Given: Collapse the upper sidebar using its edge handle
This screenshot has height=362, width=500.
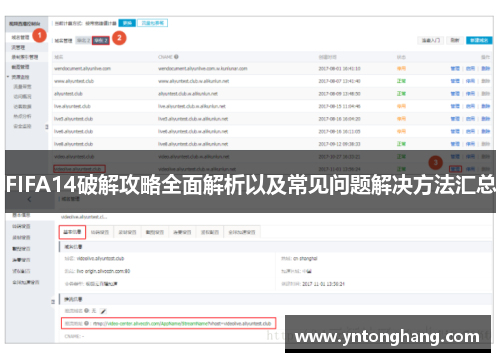Looking at the screenshot, I should [x=47, y=127].
